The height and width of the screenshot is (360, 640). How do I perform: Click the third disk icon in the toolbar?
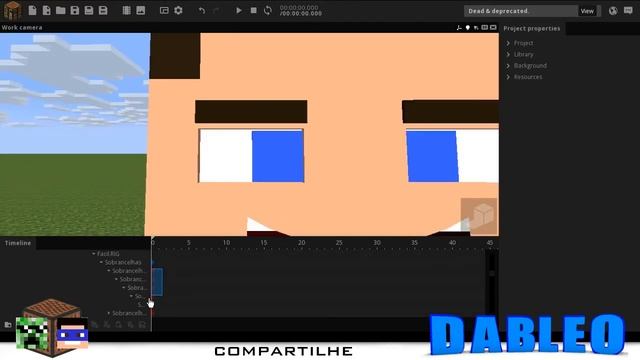[x=103, y=10]
